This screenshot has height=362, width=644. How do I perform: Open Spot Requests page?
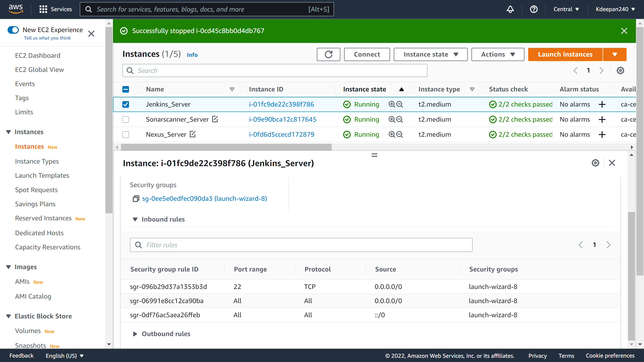tap(36, 190)
